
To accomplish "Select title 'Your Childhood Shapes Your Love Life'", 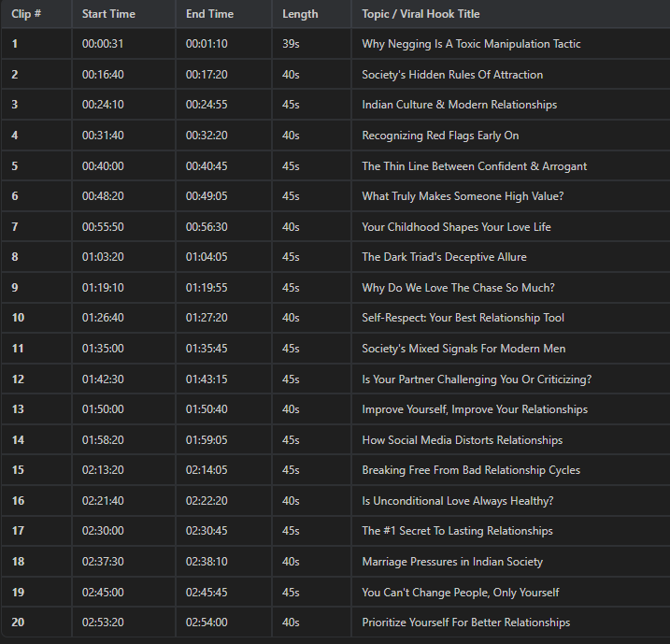I will (456, 227).
